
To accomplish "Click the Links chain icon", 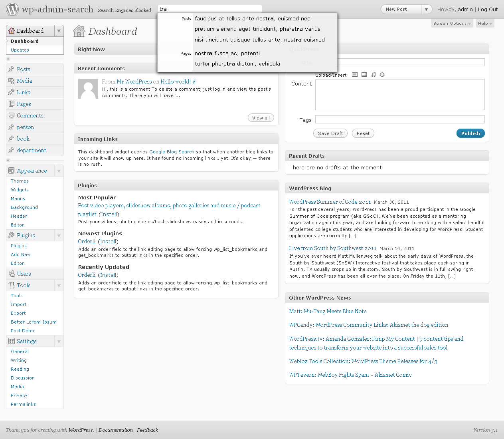I will (x=11, y=92).
